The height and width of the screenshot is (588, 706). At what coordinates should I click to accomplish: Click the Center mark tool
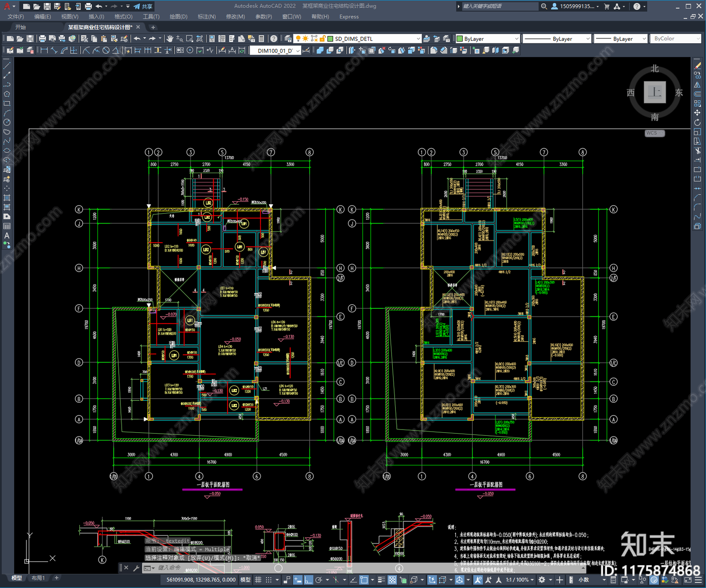[190, 50]
